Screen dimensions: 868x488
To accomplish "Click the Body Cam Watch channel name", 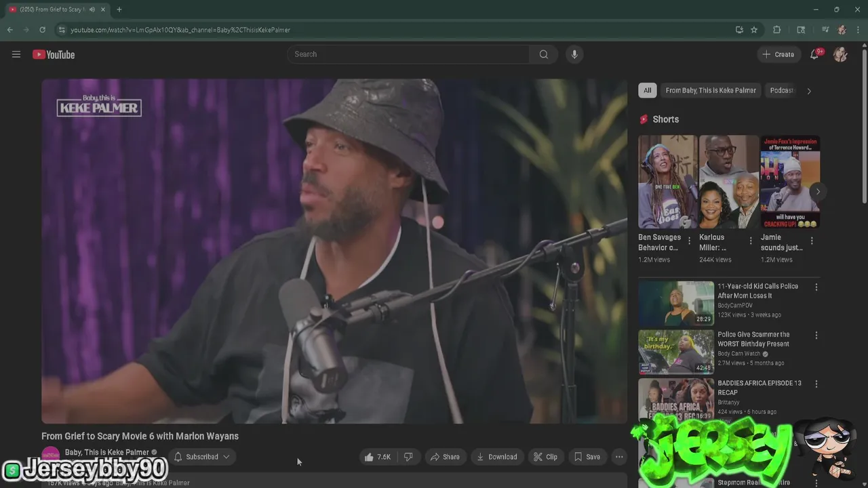I will point(739,354).
